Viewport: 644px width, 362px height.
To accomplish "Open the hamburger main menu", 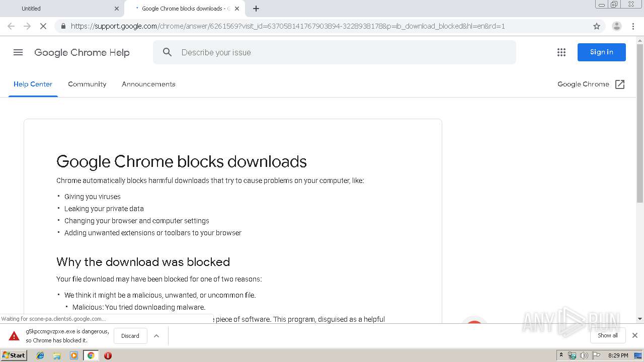I will tap(18, 52).
